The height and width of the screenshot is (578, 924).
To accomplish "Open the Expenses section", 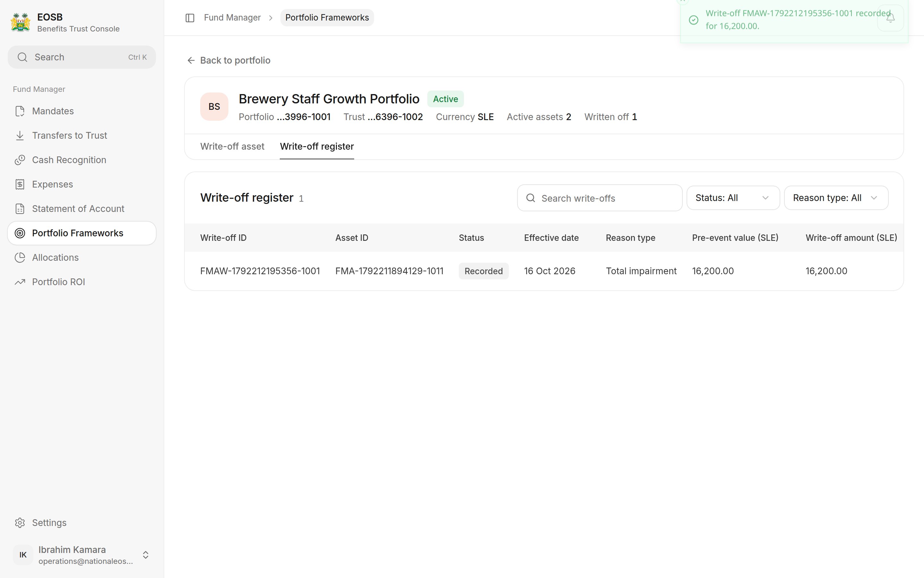I will click(82, 184).
